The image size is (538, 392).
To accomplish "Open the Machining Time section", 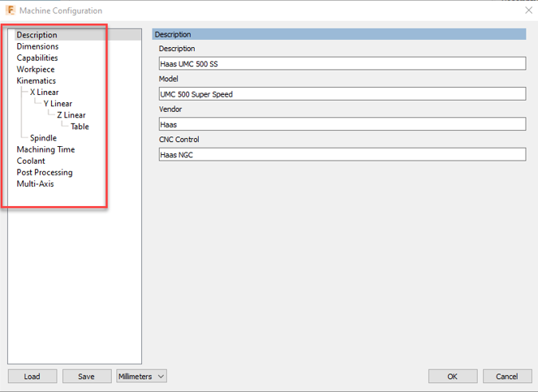I will coord(45,149).
